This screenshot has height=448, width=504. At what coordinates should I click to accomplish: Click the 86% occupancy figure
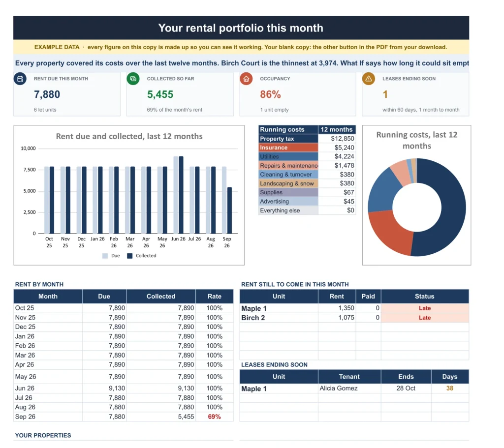point(270,94)
